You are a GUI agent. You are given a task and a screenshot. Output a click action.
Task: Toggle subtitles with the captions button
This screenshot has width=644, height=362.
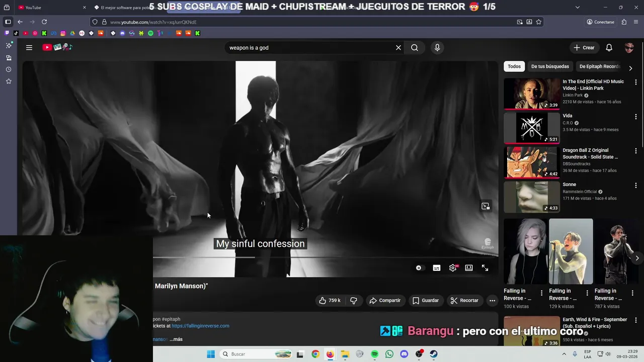coord(437,268)
